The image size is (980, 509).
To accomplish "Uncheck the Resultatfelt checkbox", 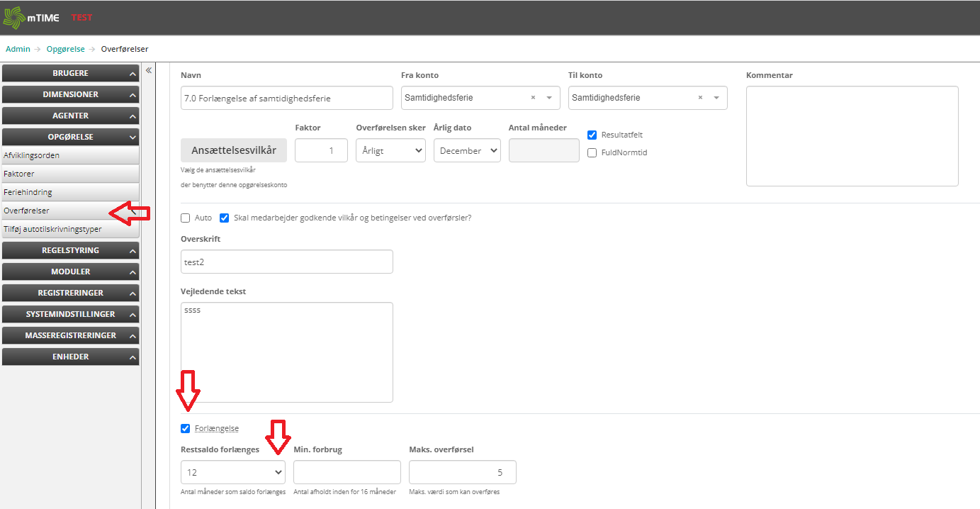I will pyautogui.click(x=592, y=135).
